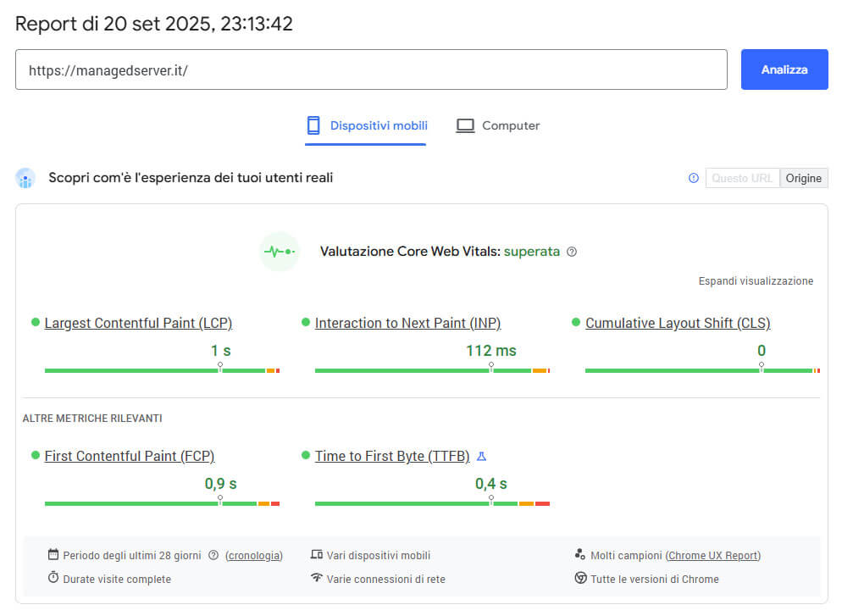Expand the visualization with Espandi visualizzazione

click(x=755, y=280)
